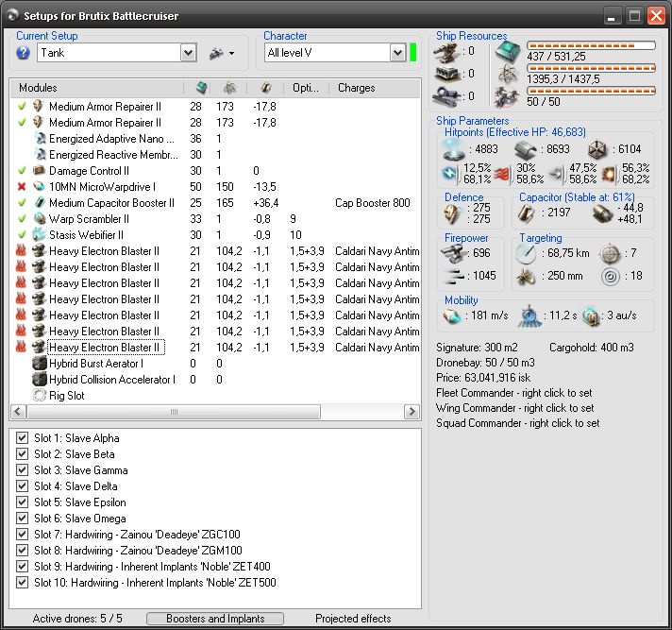The height and width of the screenshot is (630, 672).
Task: Click the structure hitpoints icon showing 6104
Action: (x=597, y=149)
